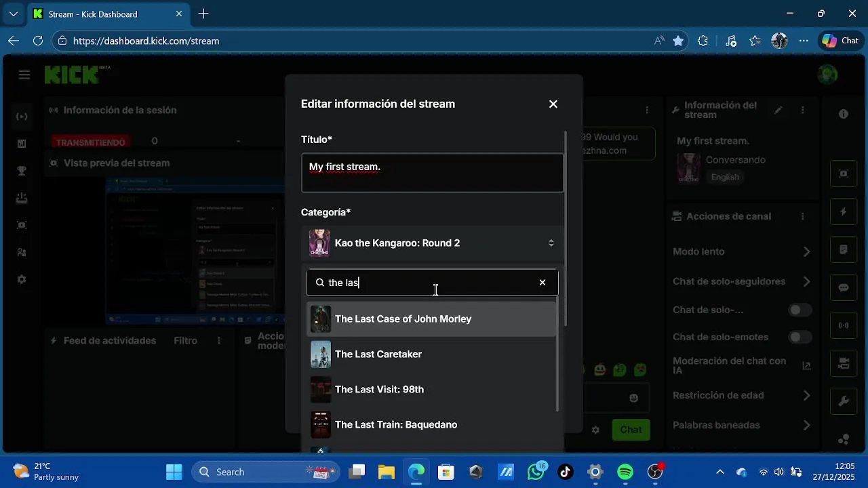Toggle the Chat de solo-... switch

pos(800,310)
